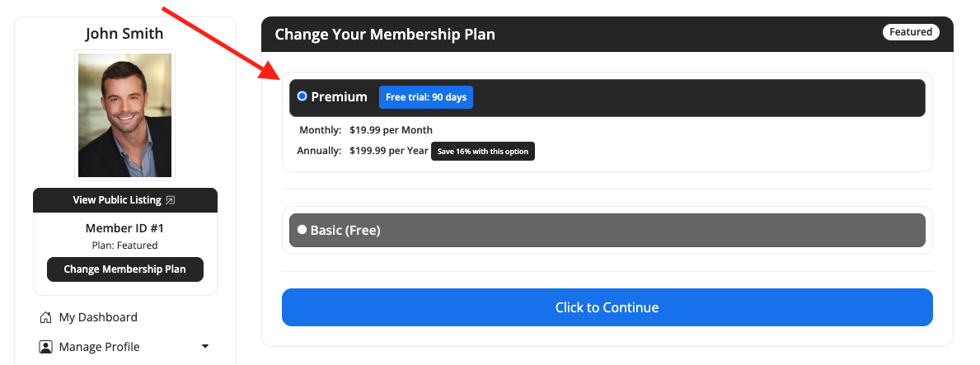Viewport: 980px width, 365px height.
Task: Click the blue Click to Continue button
Action: [x=607, y=307]
